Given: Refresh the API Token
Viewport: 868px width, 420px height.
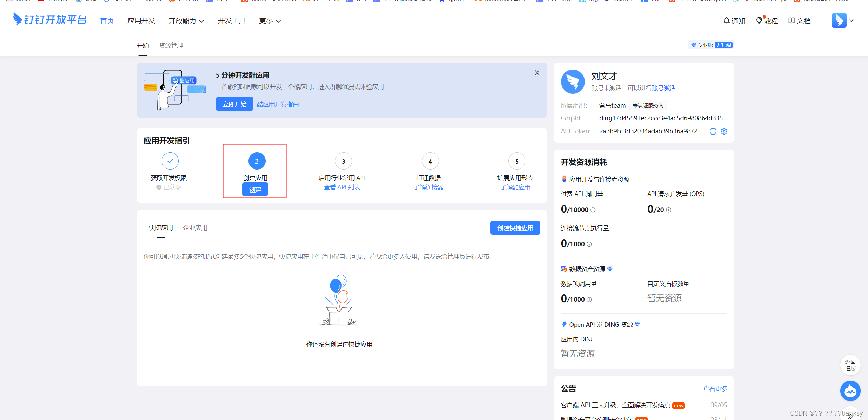Looking at the screenshot, I should click(713, 131).
